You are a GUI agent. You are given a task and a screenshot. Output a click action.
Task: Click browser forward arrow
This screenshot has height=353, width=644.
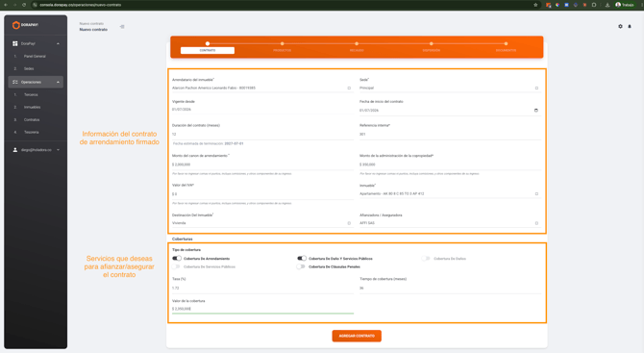14,5
